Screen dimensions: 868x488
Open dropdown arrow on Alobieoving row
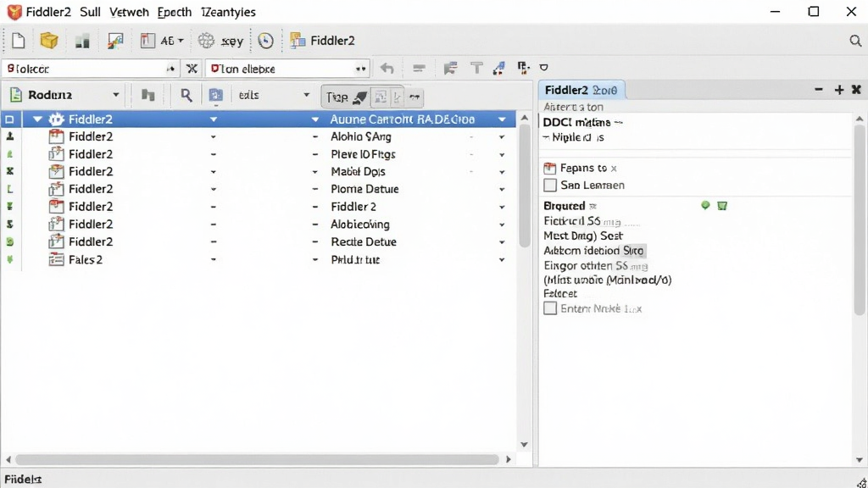(502, 224)
